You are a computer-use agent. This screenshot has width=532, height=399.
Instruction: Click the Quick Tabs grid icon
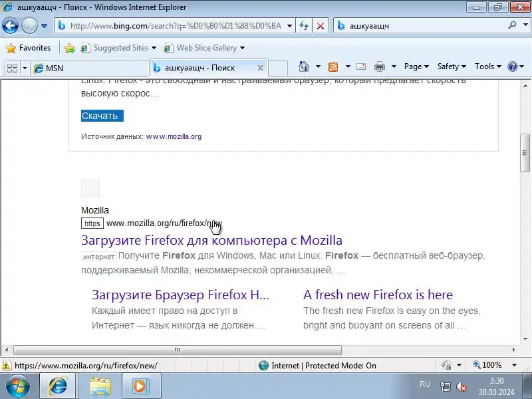tap(13, 68)
